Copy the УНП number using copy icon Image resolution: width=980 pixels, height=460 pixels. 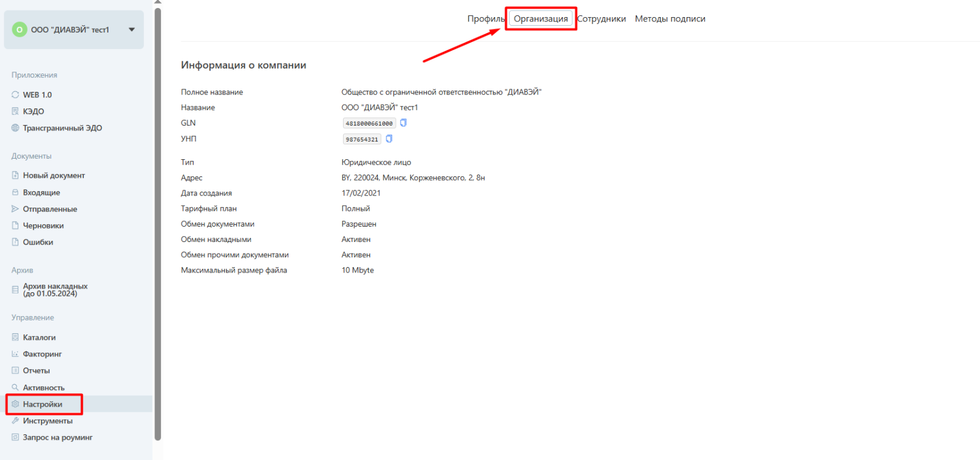pos(389,139)
